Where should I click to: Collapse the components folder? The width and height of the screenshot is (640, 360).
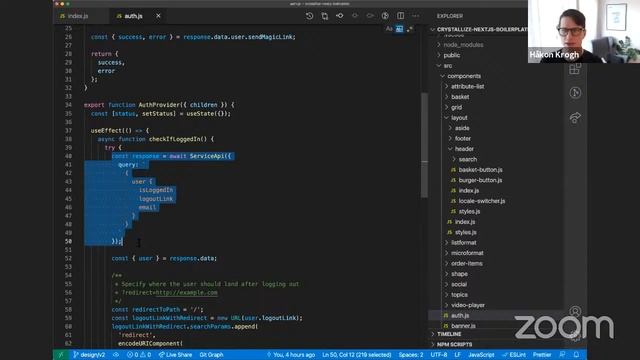pyautogui.click(x=464, y=76)
